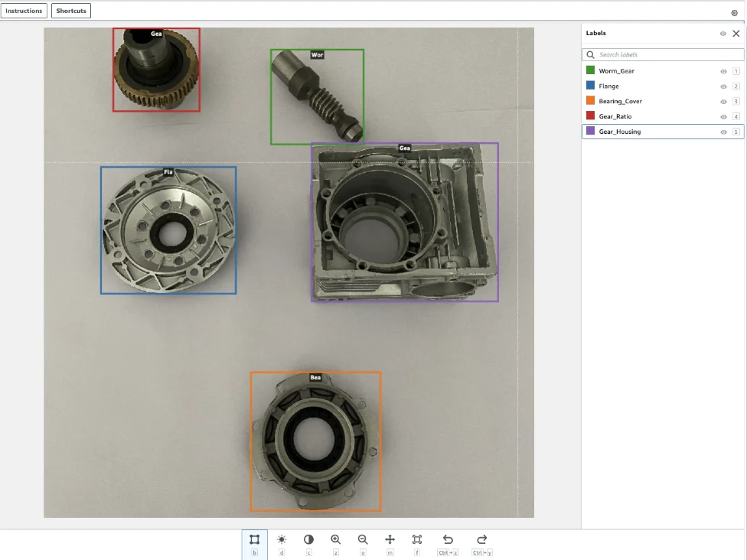Close the Labels panel
The height and width of the screenshot is (560, 747).
click(x=736, y=34)
